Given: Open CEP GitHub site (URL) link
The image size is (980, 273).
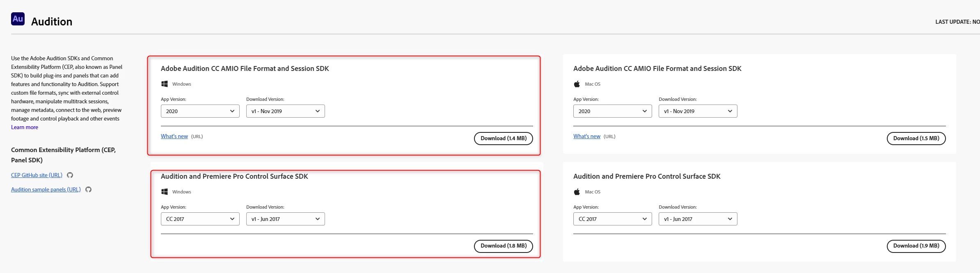Looking at the screenshot, I should (x=37, y=175).
